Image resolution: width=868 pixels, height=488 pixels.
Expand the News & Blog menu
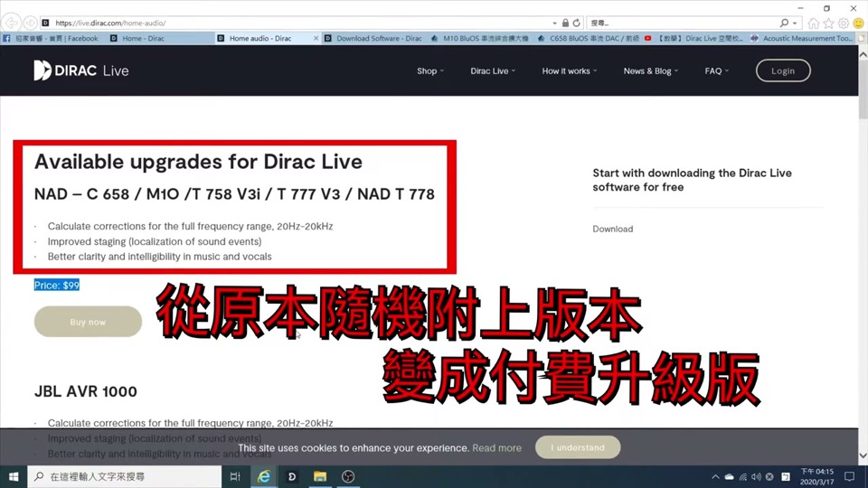(x=650, y=70)
